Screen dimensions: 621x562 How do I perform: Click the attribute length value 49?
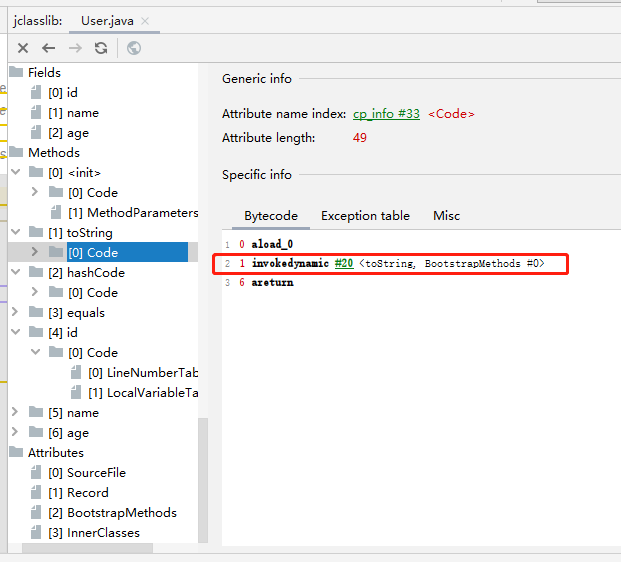(360, 138)
